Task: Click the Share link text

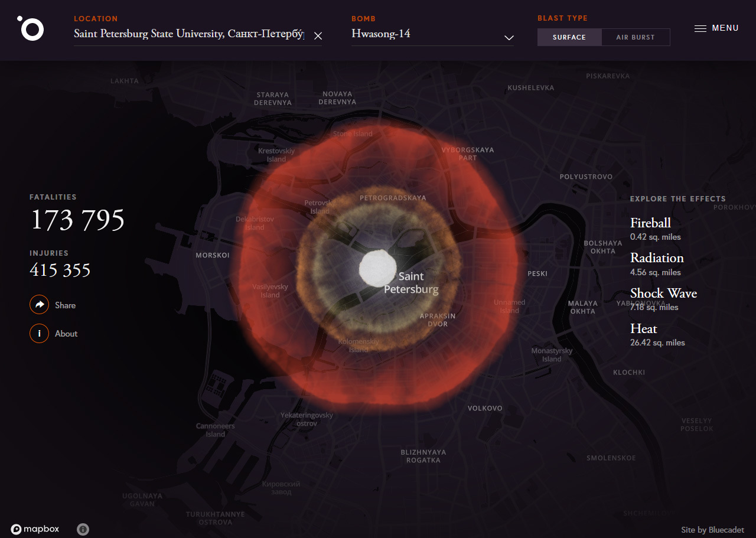Action: [65, 305]
